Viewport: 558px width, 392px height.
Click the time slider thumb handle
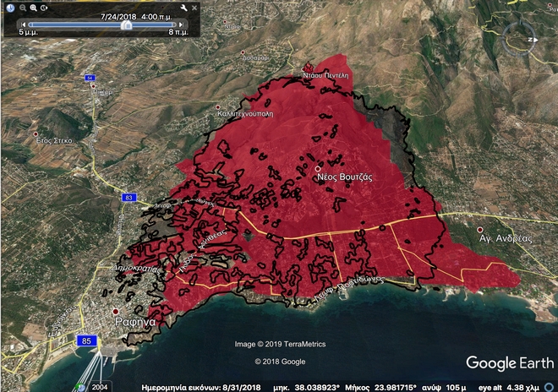[126, 24]
